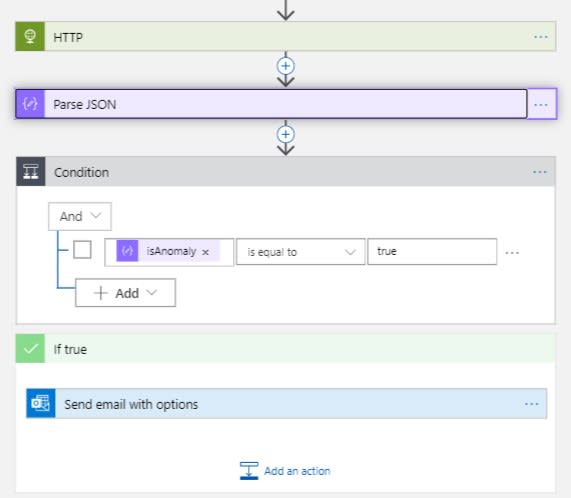The image size is (571, 498).
Task: Open the 'is equal to' comparison dropdown
Action: click(300, 252)
